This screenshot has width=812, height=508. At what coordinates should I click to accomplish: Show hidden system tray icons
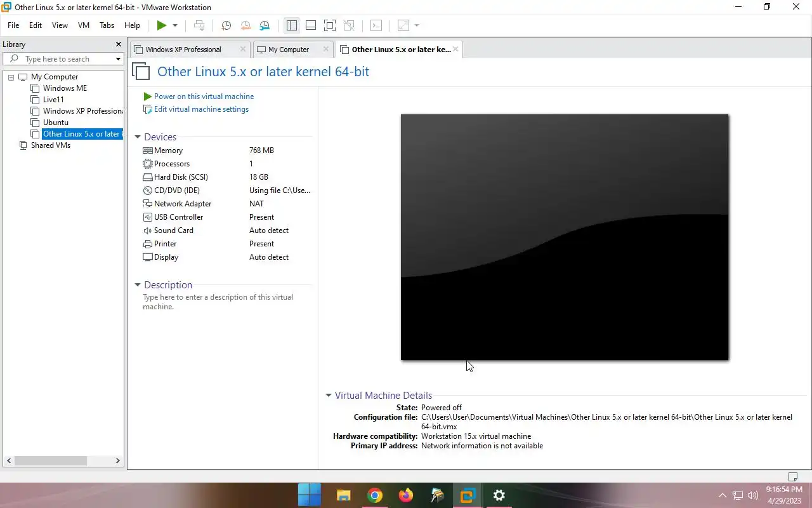pos(722,495)
